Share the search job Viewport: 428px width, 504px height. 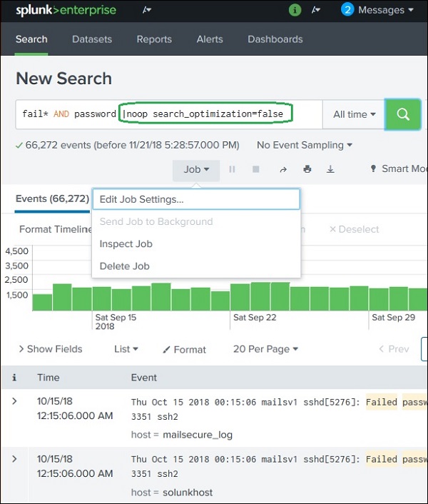283,169
